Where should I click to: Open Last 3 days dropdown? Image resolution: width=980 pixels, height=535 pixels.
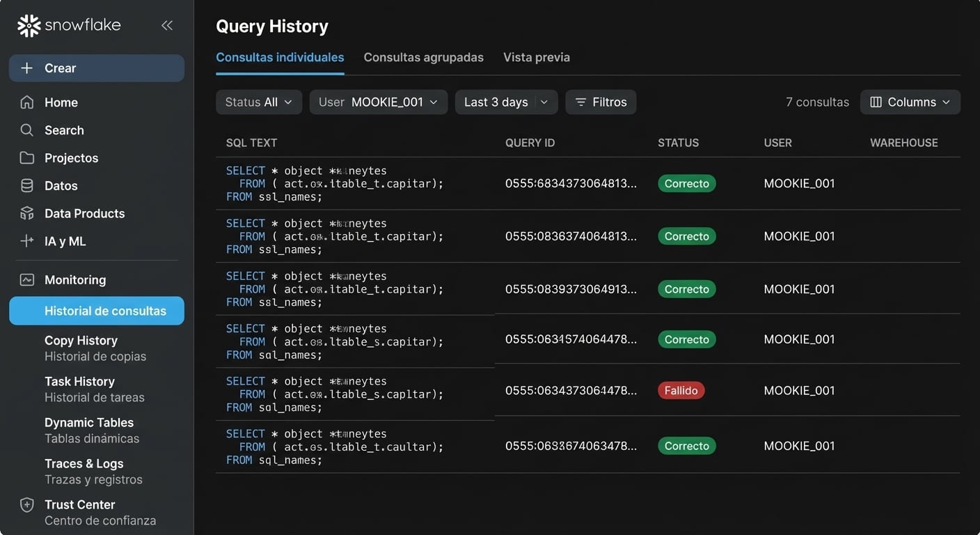[x=507, y=102]
